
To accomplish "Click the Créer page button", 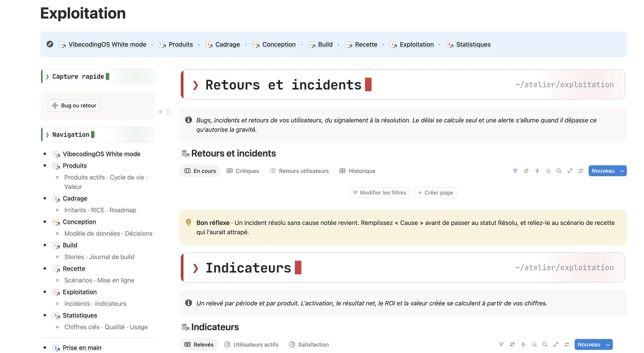I will (x=435, y=193).
